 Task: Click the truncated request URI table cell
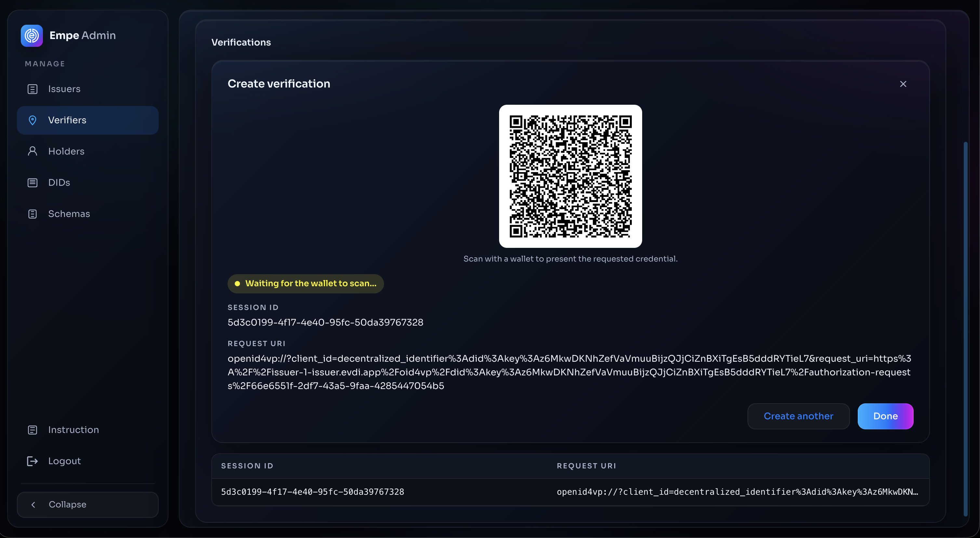pyautogui.click(x=737, y=492)
